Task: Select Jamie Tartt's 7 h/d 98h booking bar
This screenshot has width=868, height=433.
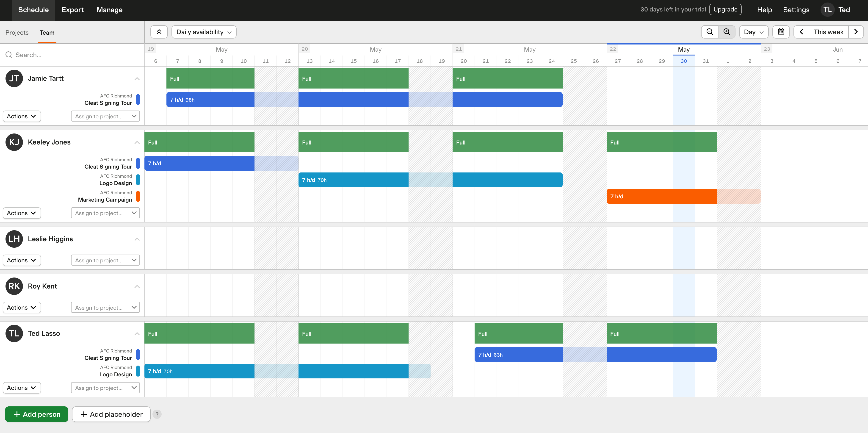Action: [364, 100]
